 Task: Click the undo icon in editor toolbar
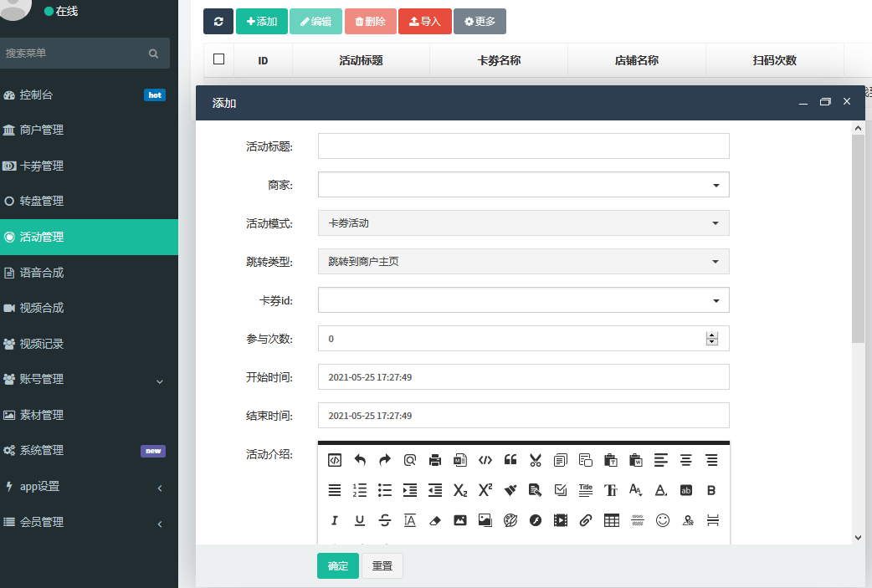coord(360,460)
